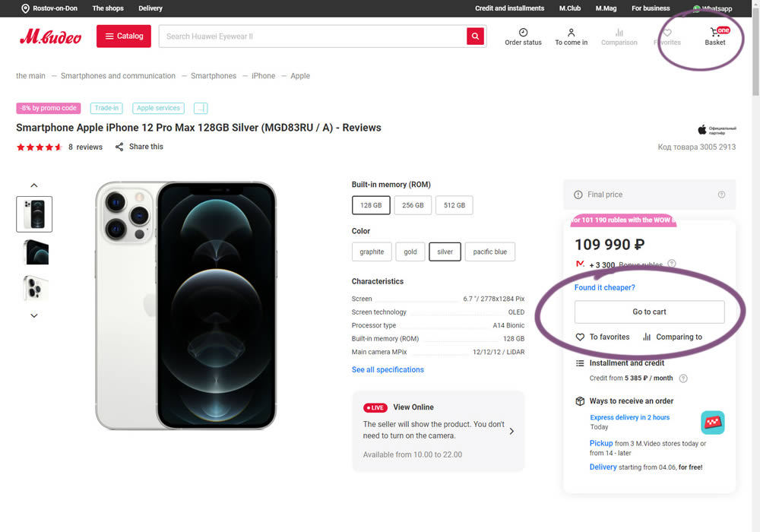This screenshot has width=760, height=532.
Task: Click the To come in profile icon
Action: point(571,33)
